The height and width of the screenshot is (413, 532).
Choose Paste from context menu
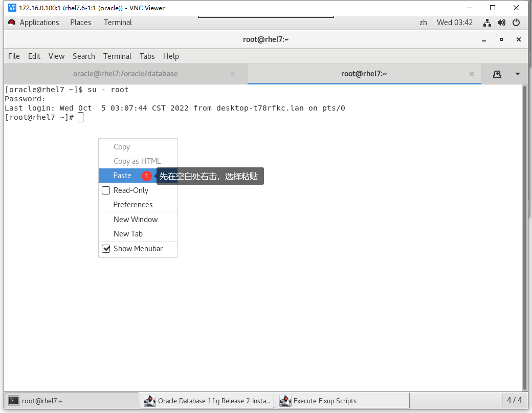click(x=138, y=176)
